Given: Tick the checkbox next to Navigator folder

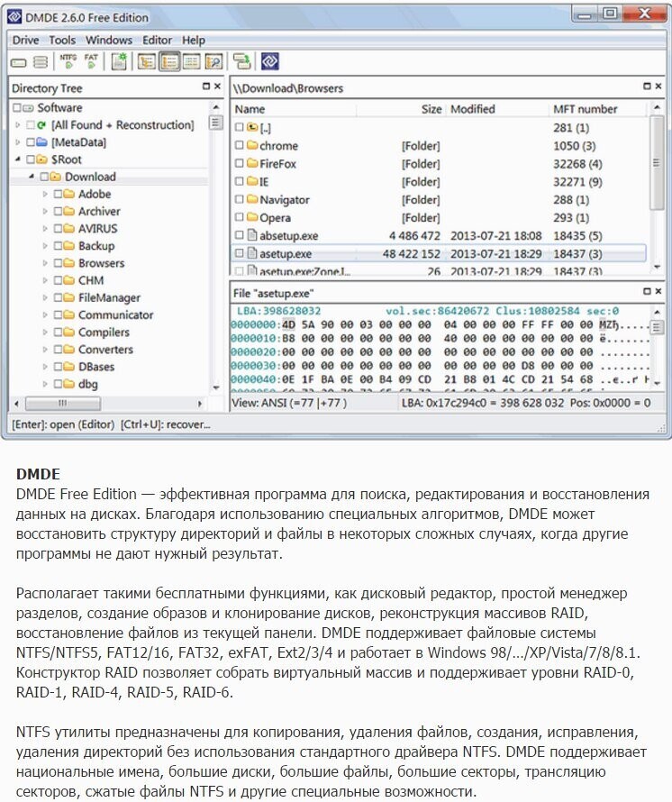Looking at the screenshot, I should click(240, 199).
